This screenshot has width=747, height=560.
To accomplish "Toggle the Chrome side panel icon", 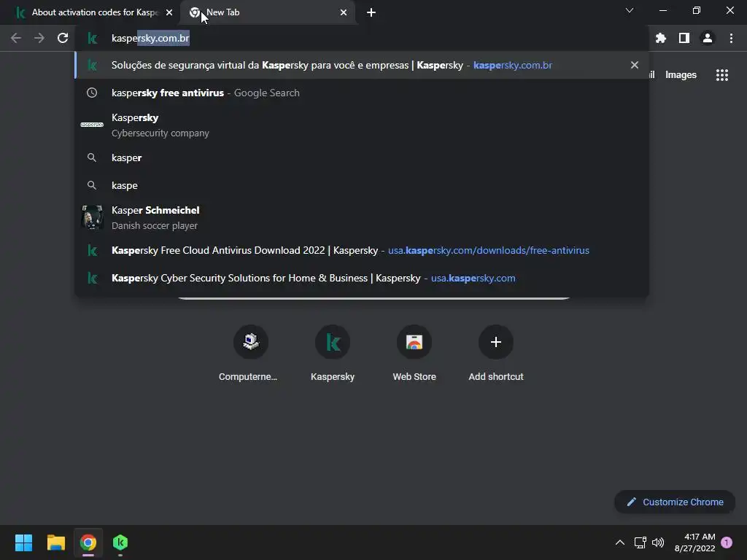I will click(684, 38).
